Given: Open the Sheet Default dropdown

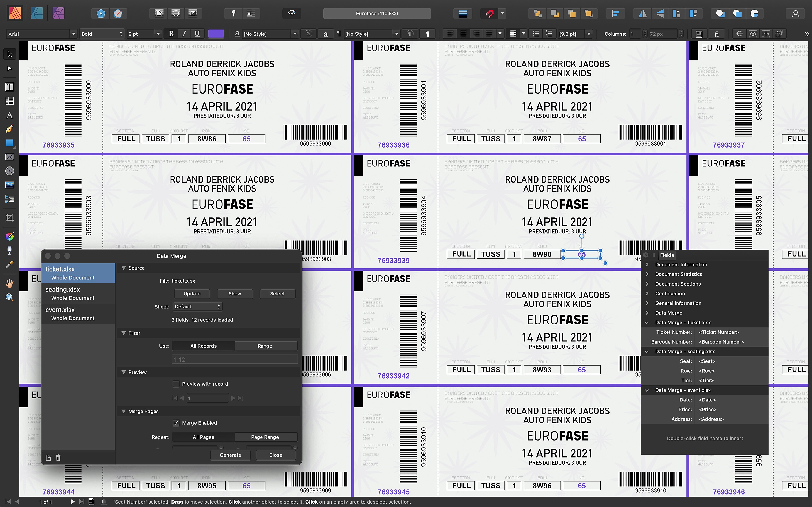Looking at the screenshot, I should click(x=197, y=306).
